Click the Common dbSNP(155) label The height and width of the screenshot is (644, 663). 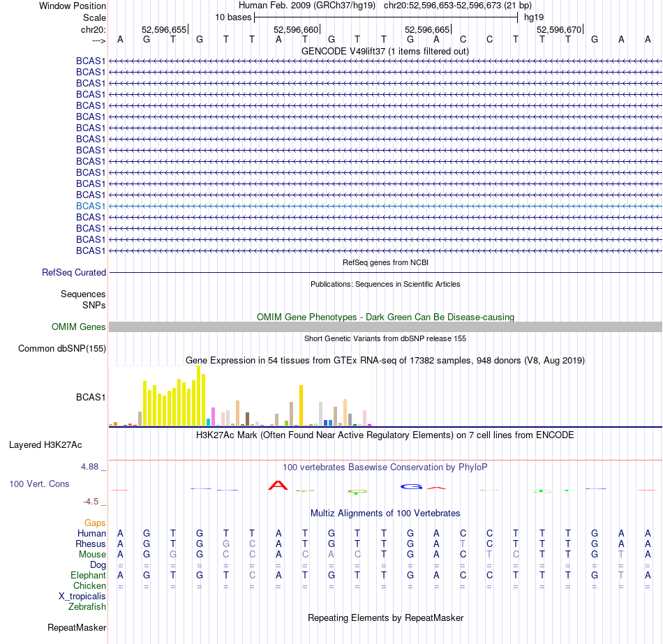tap(61, 348)
